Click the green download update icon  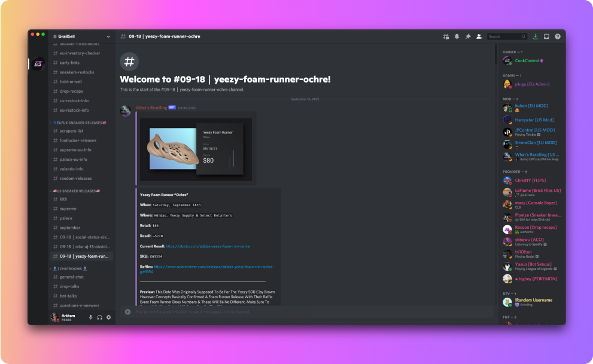pyautogui.click(x=534, y=36)
